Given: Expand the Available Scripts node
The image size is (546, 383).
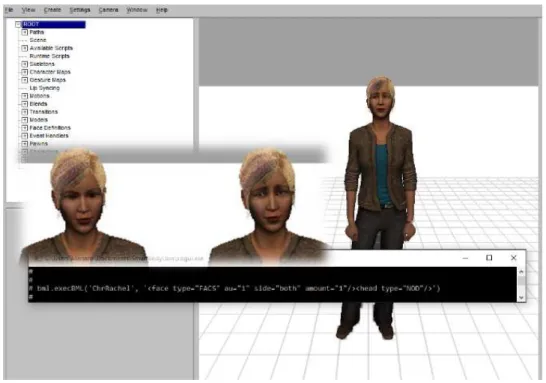Looking at the screenshot, I should point(24,48).
